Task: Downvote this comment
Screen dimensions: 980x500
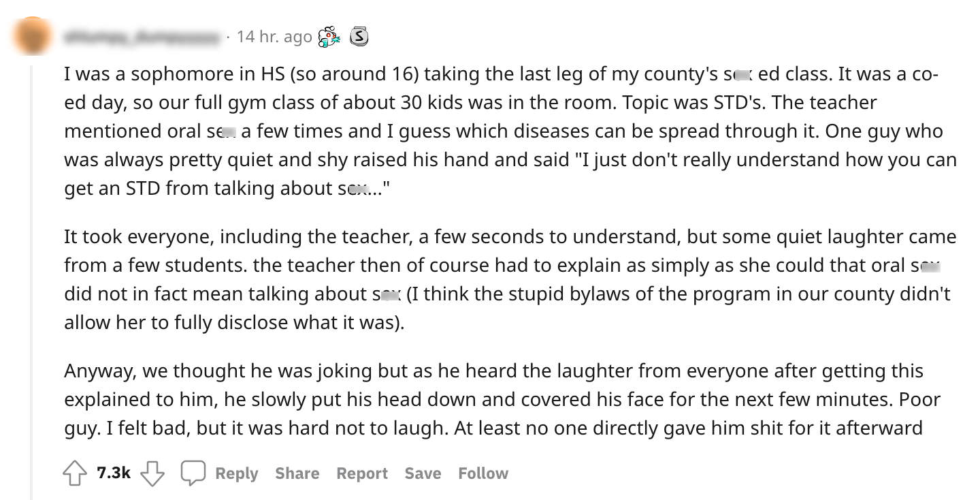Action: click(152, 473)
